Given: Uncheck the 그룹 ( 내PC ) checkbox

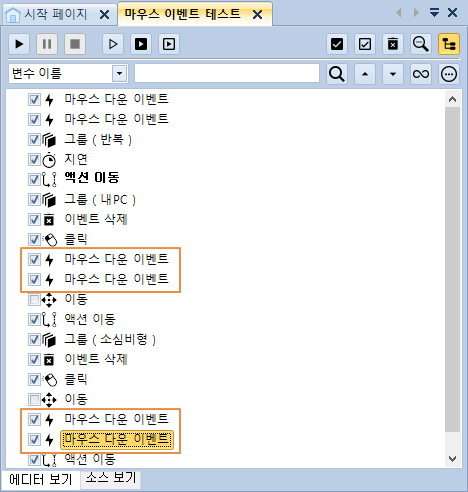Looking at the screenshot, I should [34, 199].
